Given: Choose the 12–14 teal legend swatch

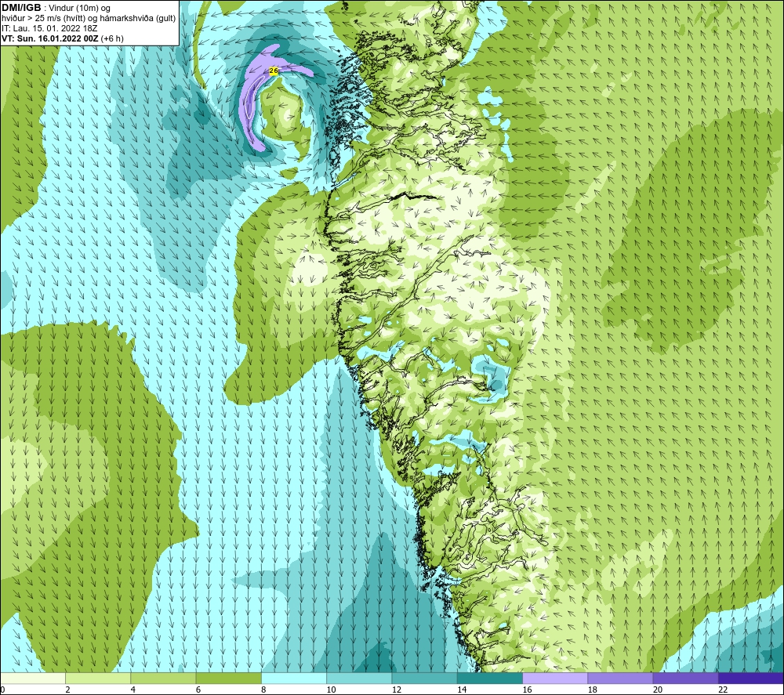Looking at the screenshot, I should (x=424, y=678).
